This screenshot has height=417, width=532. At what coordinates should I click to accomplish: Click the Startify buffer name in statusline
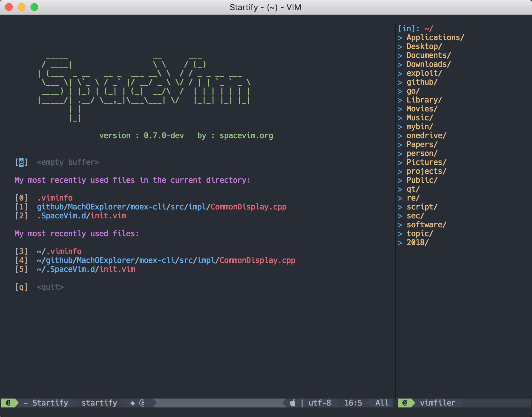(x=50, y=403)
